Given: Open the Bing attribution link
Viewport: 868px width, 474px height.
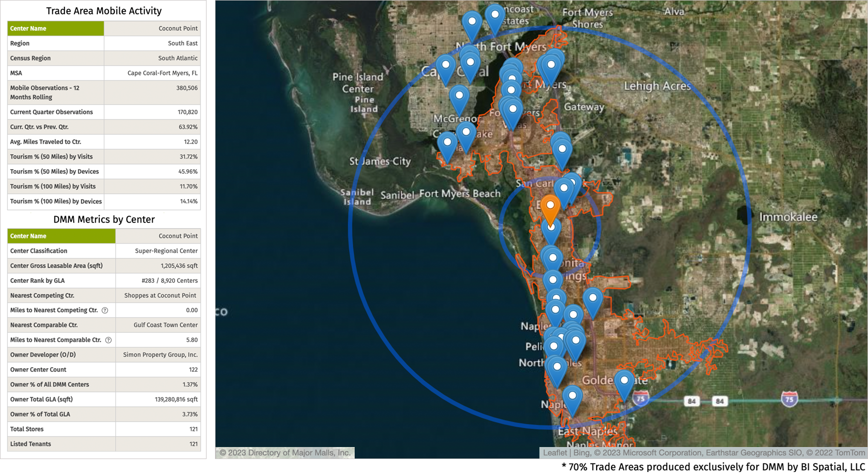Looking at the screenshot, I should point(581,453).
